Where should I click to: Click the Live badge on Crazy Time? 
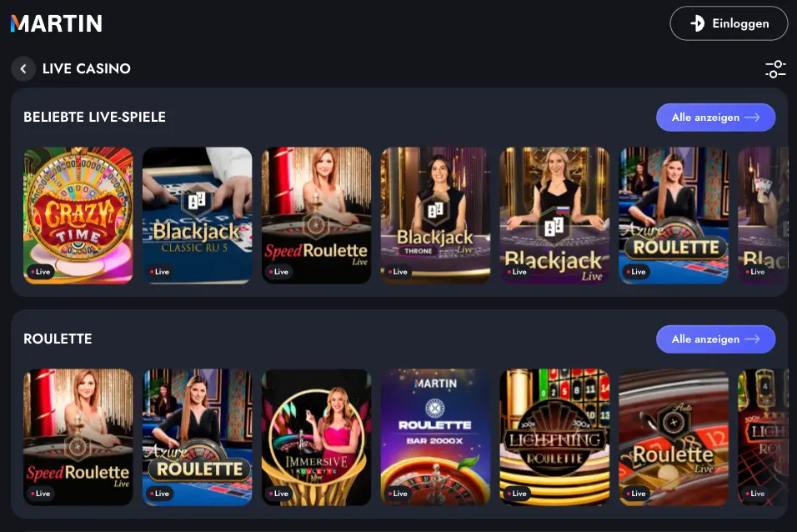(x=40, y=272)
